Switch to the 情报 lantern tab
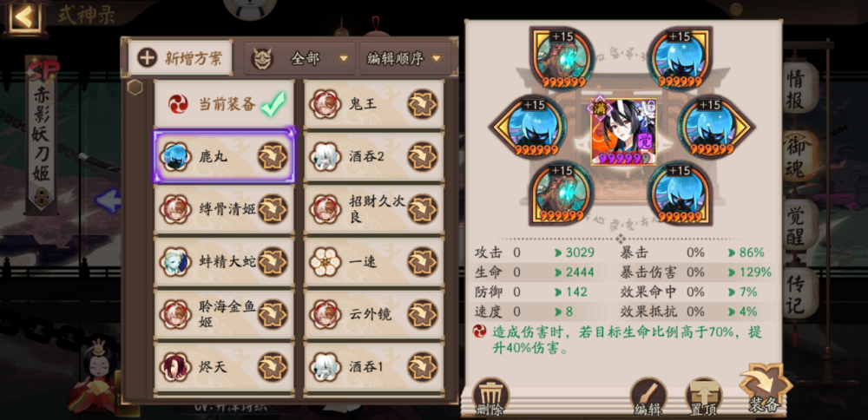Viewport: 868px width, 420px height. coord(799,88)
